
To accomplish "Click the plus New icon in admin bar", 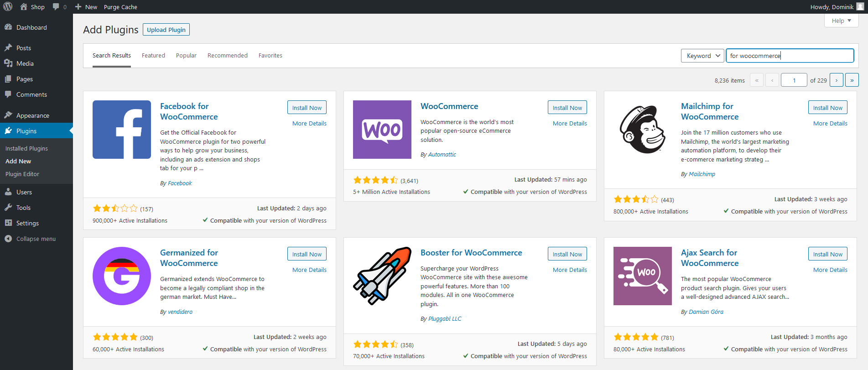I will tap(78, 7).
